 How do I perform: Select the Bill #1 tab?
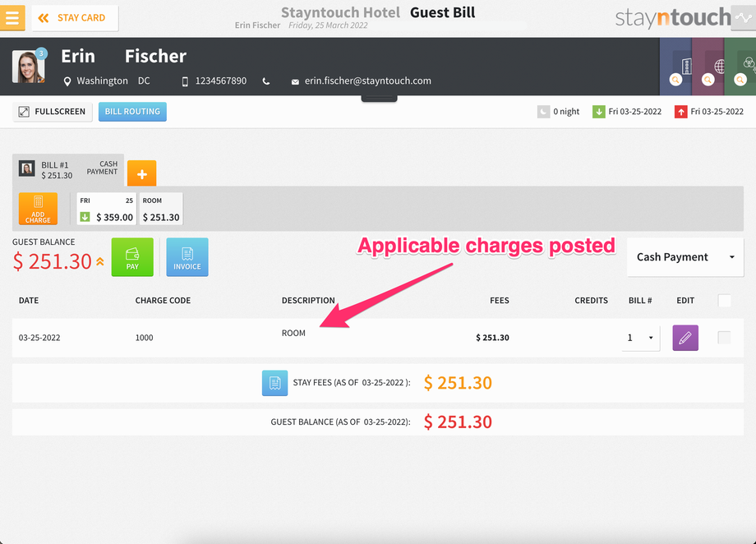coord(68,170)
